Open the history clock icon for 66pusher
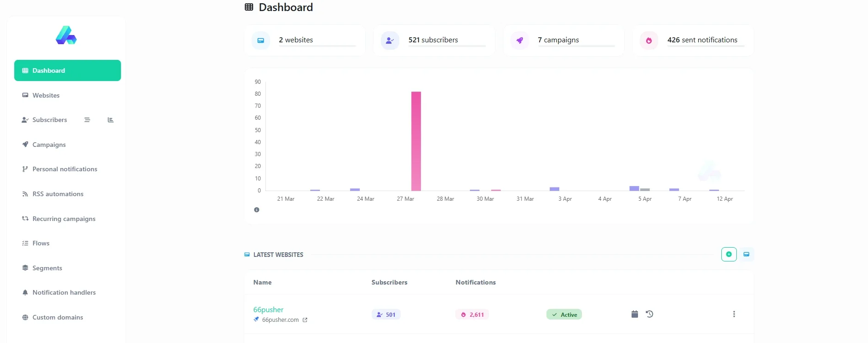 (650, 314)
